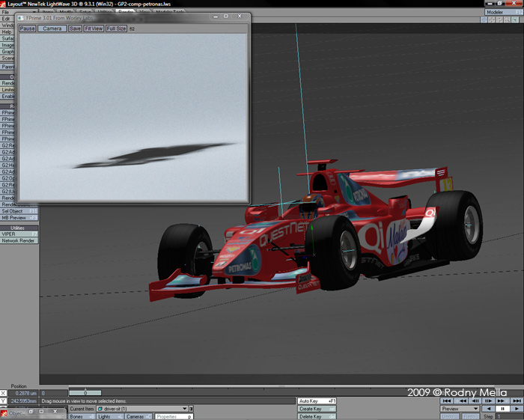The image size is (524, 420).
Task: Save the FPrime render image
Action: click(75, 28)
